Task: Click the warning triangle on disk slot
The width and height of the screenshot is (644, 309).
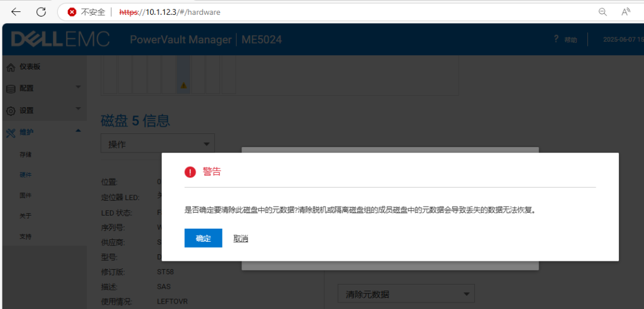Action: click(184, 86)
